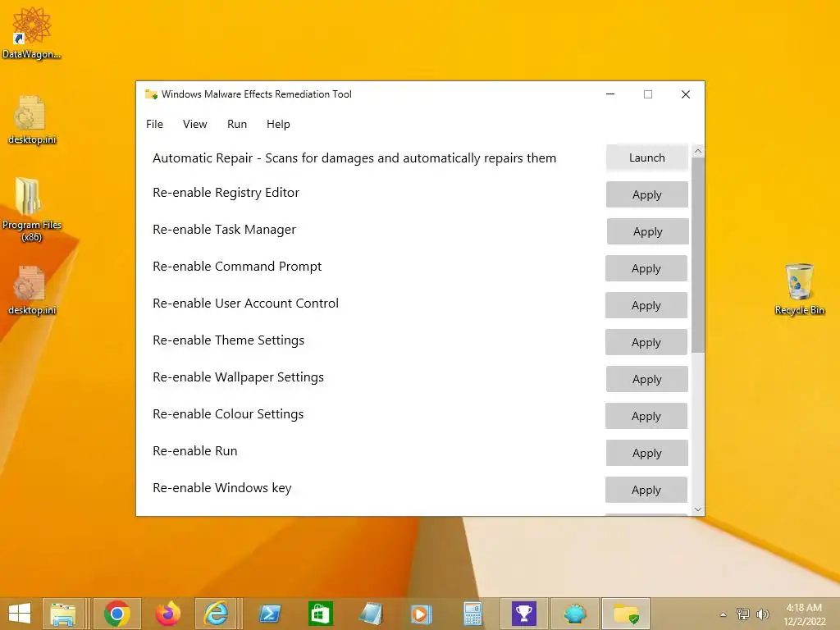Click the 'Re-enable Run' label
Image resolution: width=840 pixels, height=630 pixels.
coord(194,452)
